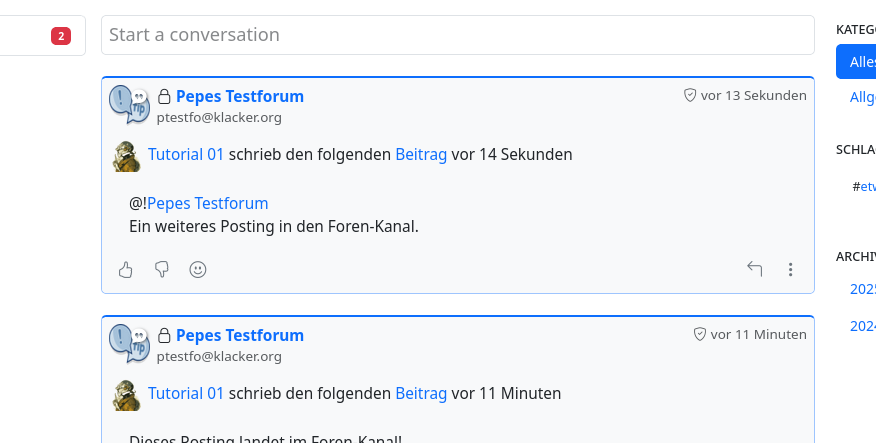Follow the @!Pepes Testforum mention link
Image resolution: width=876 pixels, height=443 pixels.
pos(207,203)
